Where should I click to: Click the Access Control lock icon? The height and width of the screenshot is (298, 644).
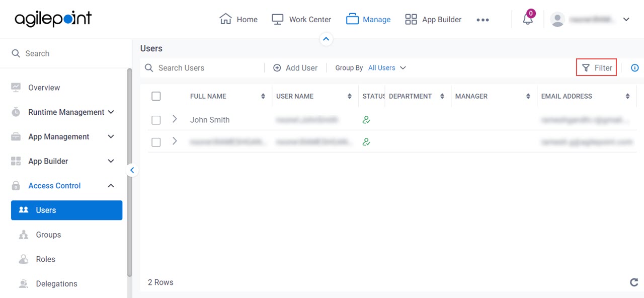click(x=16, y=186)
